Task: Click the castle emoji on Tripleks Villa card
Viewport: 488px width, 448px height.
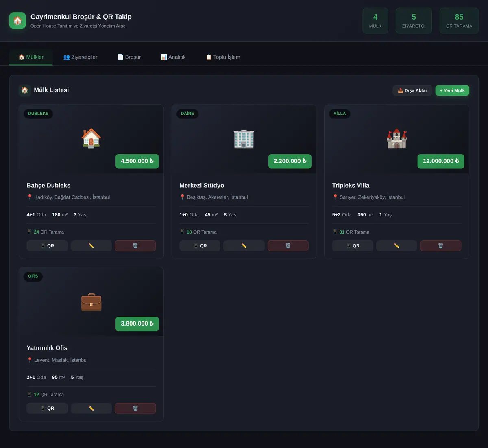Action: coord(396,138)
